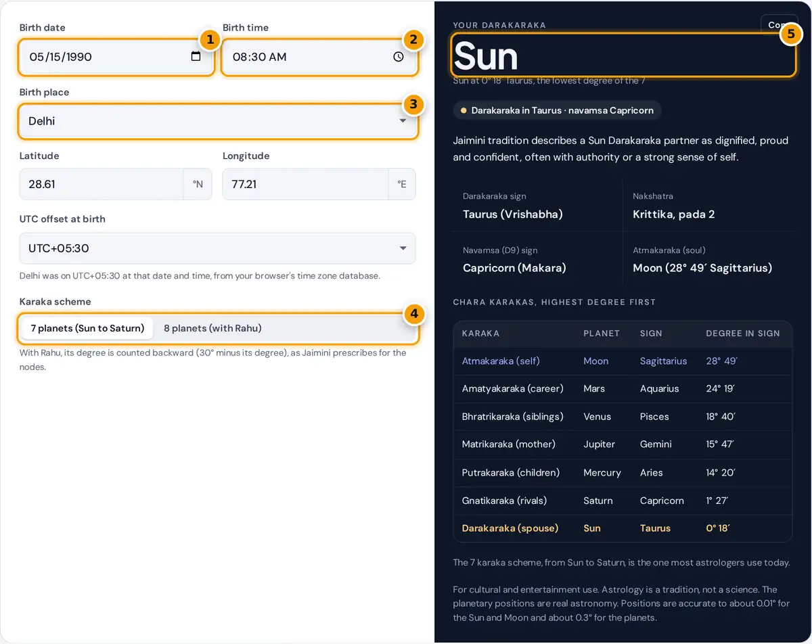
Task: Open the birth time clock picker icon
Action: tap(398, 57)
